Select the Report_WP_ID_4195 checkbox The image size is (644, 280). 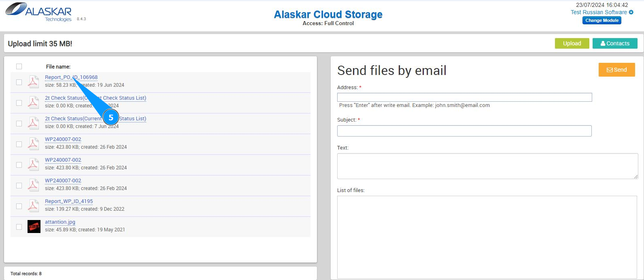[x=19, y=206]
